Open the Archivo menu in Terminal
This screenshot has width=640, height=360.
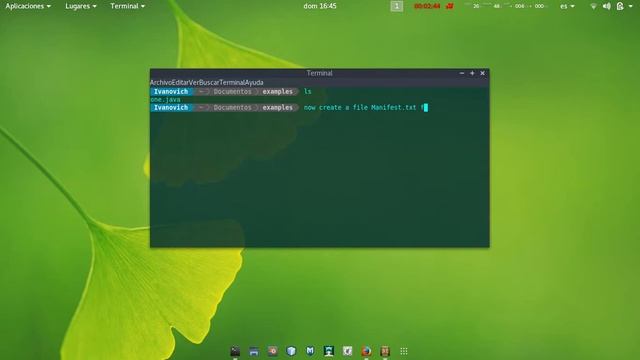click(x=160, y=82)
